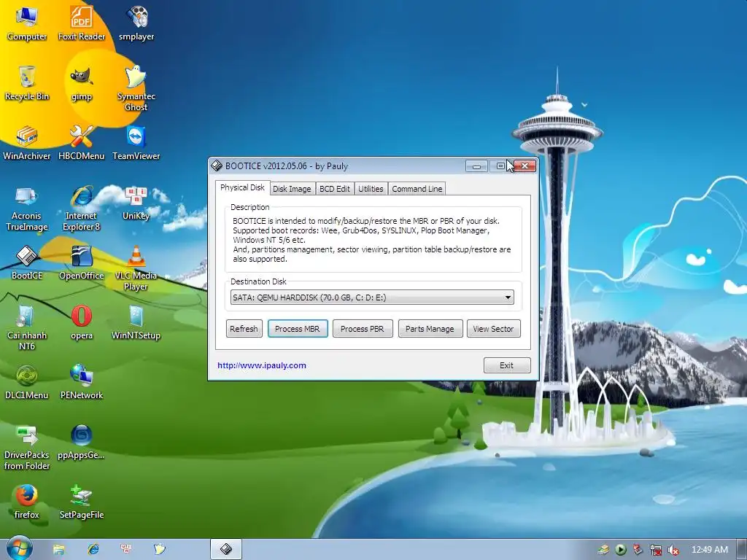Click the Show desktop strip
The image size is (747, 560).
[x=743, y=550]
